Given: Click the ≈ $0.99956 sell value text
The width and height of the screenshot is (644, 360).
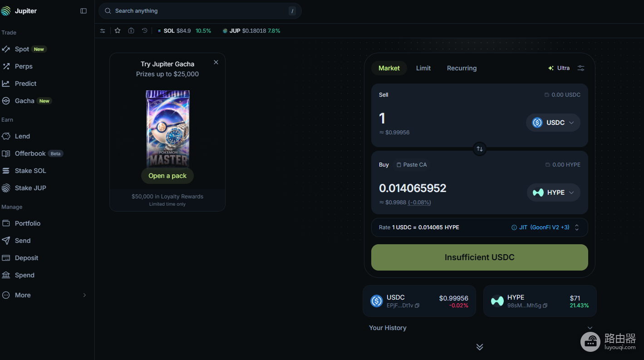Looking at the screenshot, I should (x=394, y=133).
